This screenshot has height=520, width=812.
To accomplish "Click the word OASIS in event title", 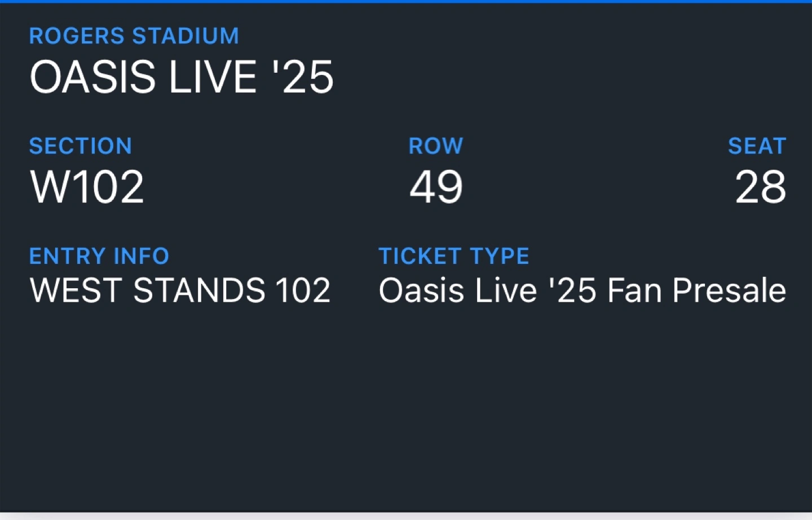I will tap(93, 77).
